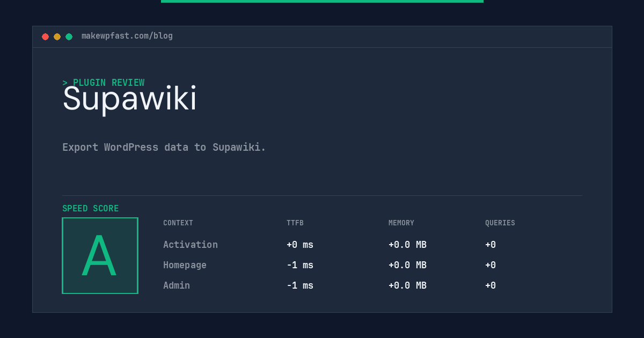Image resolution: width=644 pixels, height=338 pixels.
Task: Click Activation queries value +0
Action: (x=491, y=245)
